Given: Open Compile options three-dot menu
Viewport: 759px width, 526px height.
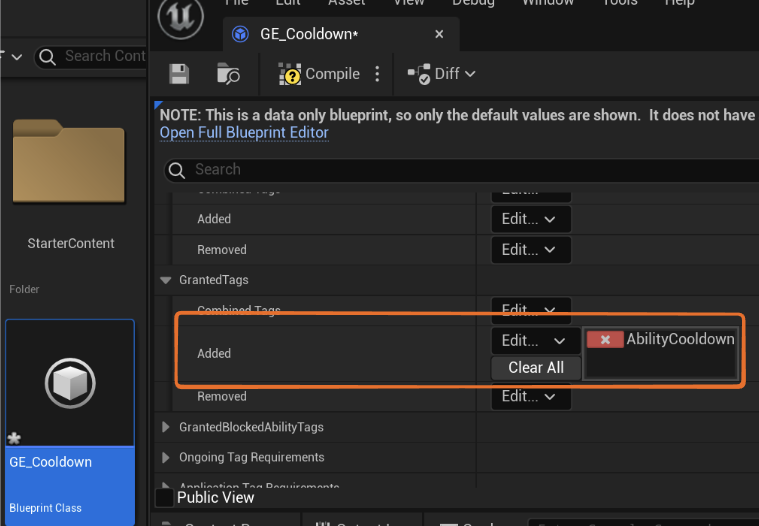Looking at the screenshot, I should click(377, 74).
